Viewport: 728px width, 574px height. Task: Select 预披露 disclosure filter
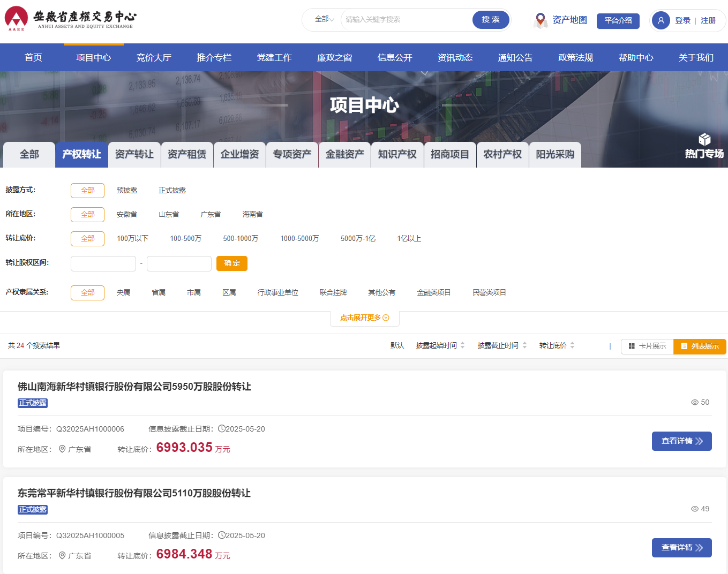tap(127, 190)
